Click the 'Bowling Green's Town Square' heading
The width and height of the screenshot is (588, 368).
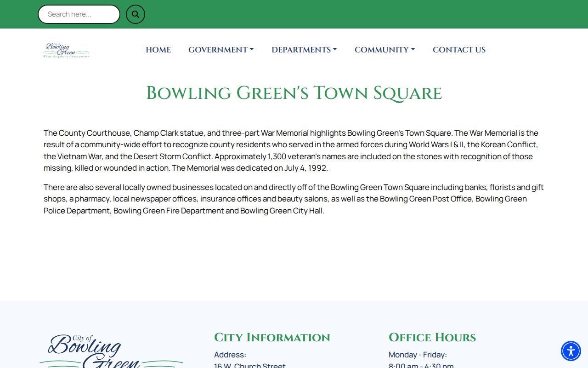(x=294, y=93)
